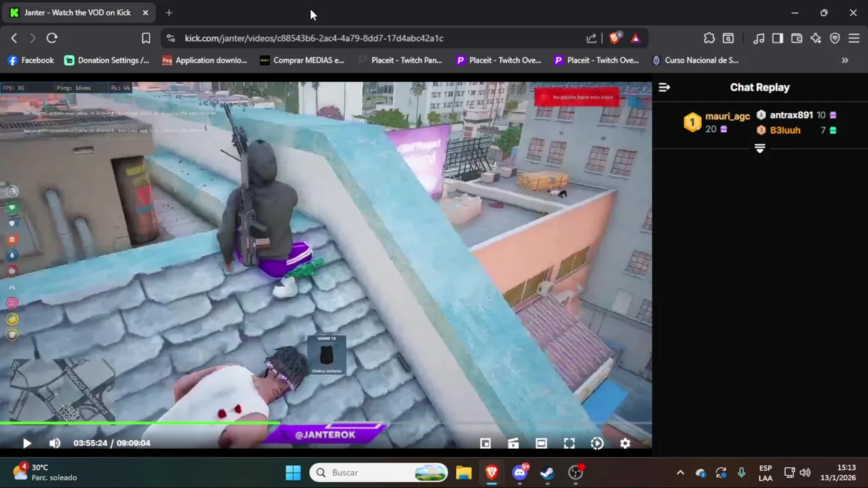Open the system volume tray control

point(805,472)
